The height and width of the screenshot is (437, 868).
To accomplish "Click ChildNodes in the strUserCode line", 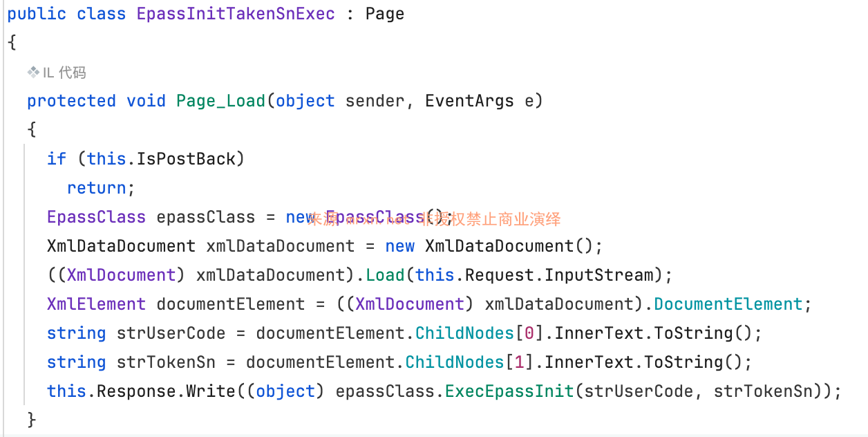I will coord(464,333).
